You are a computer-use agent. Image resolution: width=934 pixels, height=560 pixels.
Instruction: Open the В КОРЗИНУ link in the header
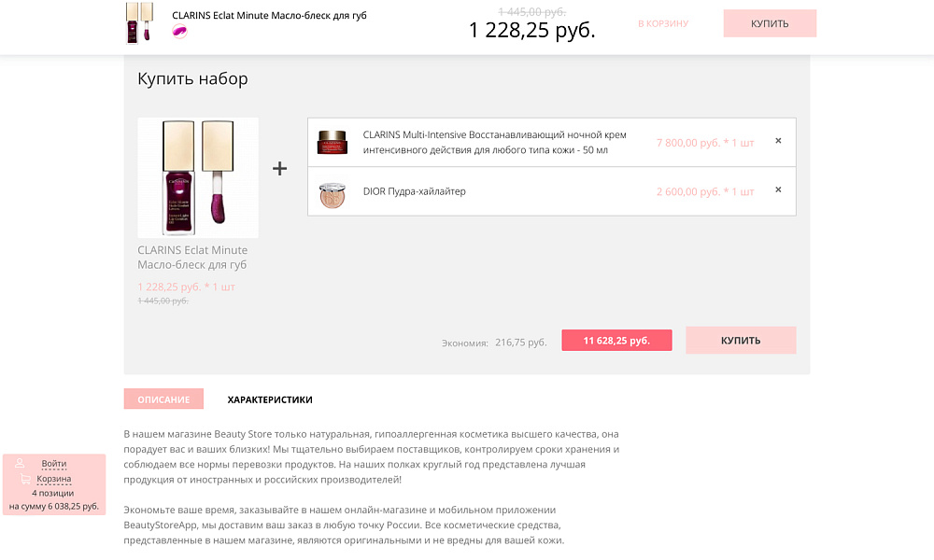click(665, 23)
